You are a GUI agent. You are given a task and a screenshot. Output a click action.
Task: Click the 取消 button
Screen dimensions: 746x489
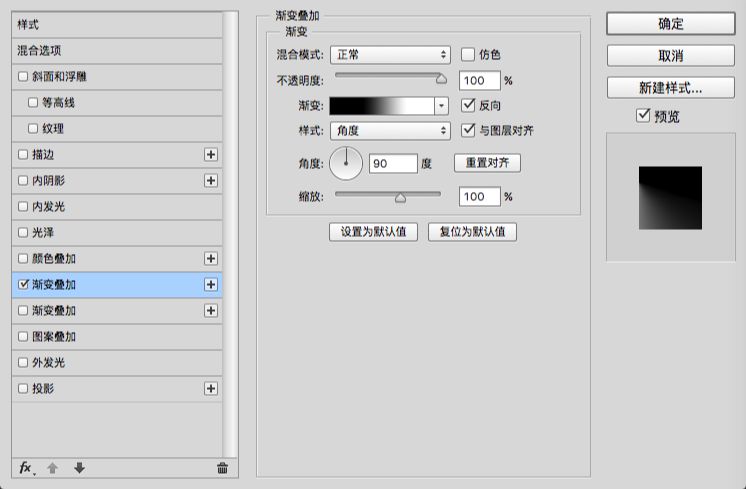671,56
